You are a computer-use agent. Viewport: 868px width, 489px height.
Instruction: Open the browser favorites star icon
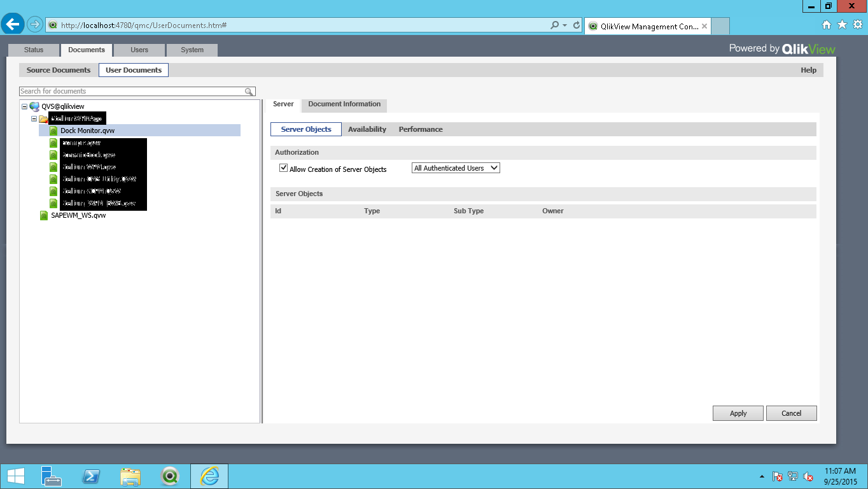[842, 25]
